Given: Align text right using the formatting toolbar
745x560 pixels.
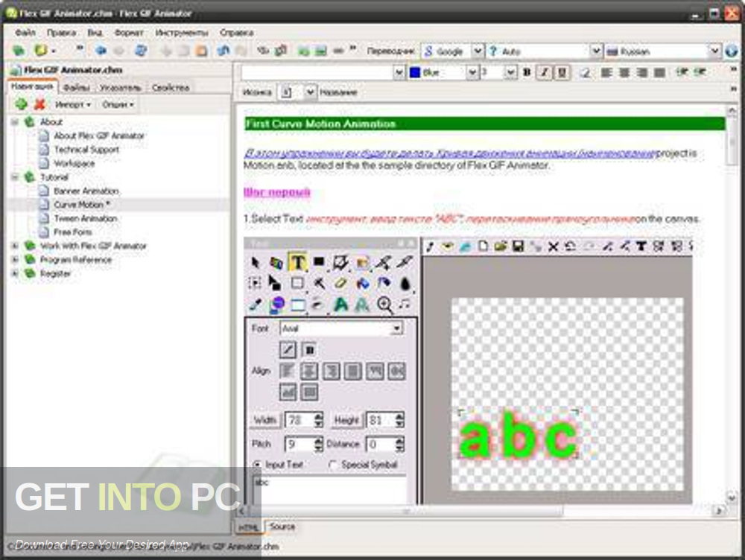Looking at the screenshot, I should coord(641,73).
